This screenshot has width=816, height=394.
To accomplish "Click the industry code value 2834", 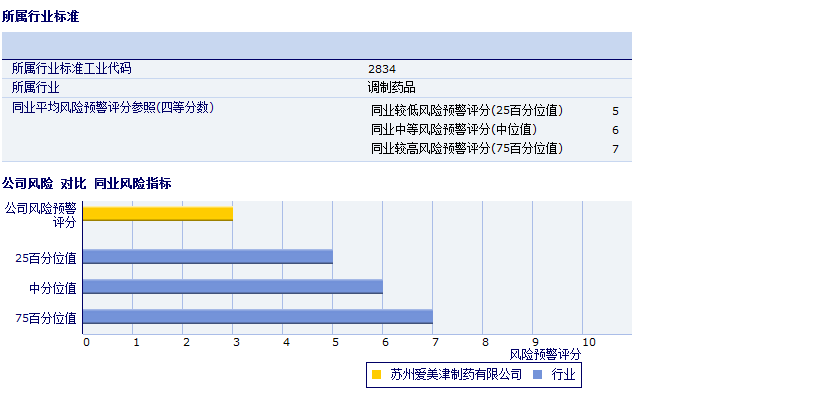I will tap(382, 69).
